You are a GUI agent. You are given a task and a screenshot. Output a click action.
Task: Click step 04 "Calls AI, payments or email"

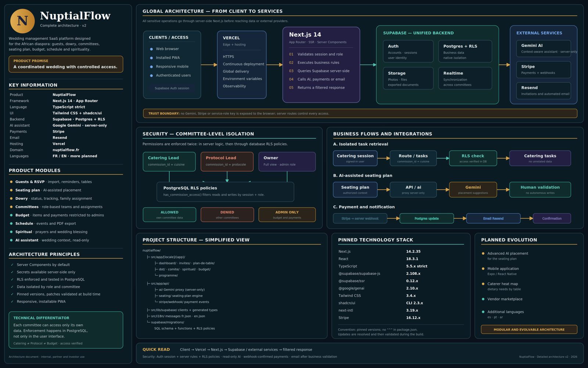[317, 79]
